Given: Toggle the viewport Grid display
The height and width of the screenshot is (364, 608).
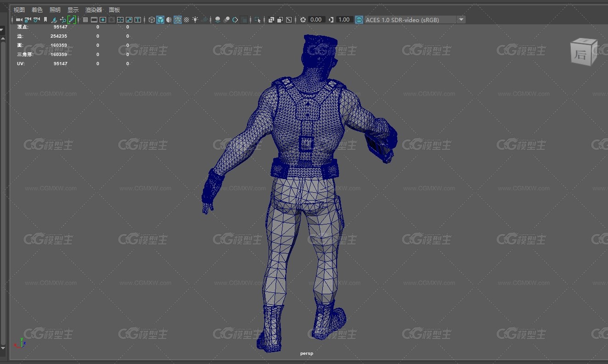Looking at the screenshot, I should pyautogui.click(x=85, y=20).
